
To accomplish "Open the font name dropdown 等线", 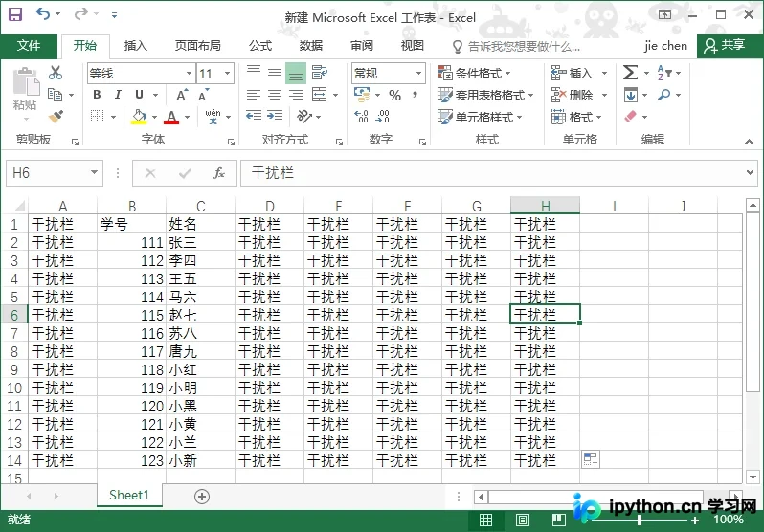I will coord(189,74).
